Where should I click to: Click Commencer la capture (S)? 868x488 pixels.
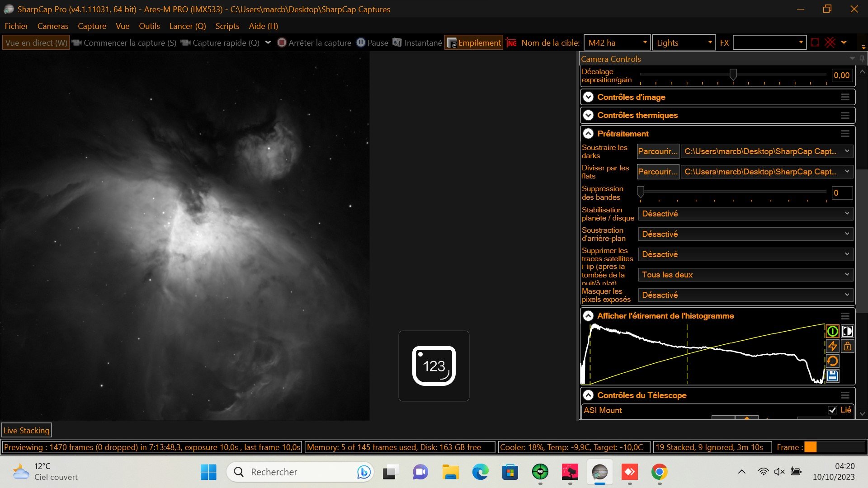[124, 42]
